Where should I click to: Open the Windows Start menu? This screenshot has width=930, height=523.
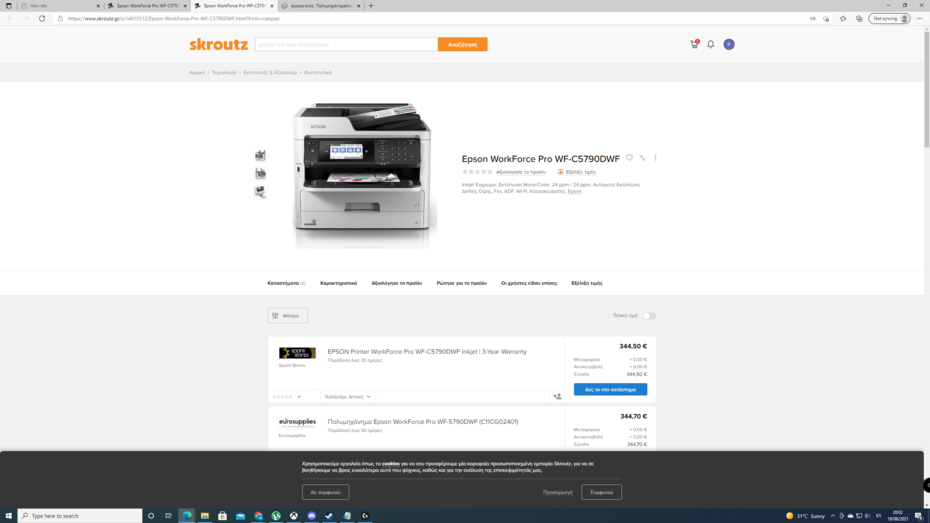[x=8, y=516]
